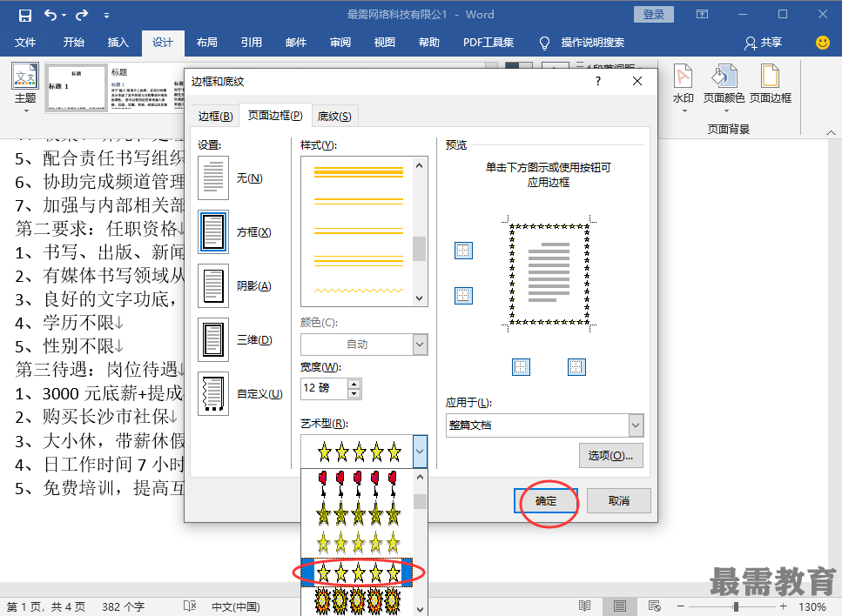The width and height of the screenshot is (842, 616).
Task: Select the dark gold stars art border
Action: tap(358, 514)
